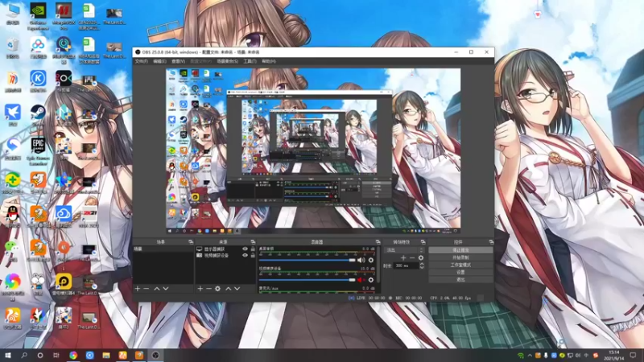Remove the selected scene with the Scenes minus icon
Screen dimensions: 644x362
(147, 289)
